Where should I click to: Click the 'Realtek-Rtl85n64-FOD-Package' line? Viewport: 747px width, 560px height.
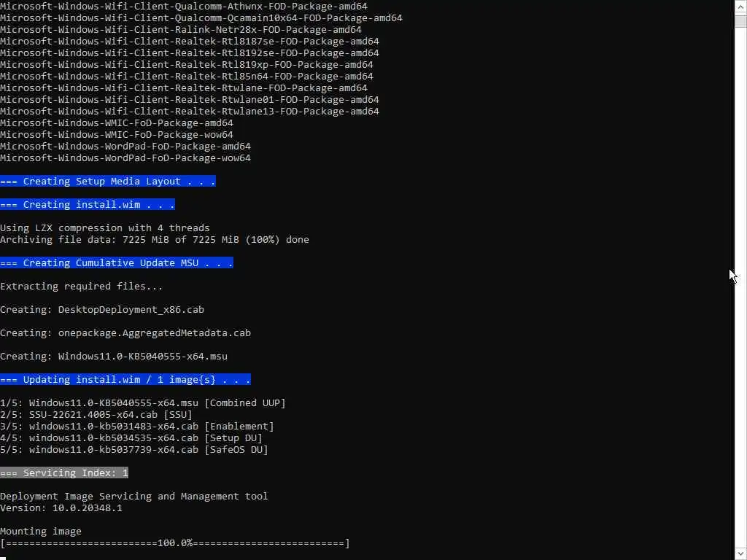[x=187, y=76]
